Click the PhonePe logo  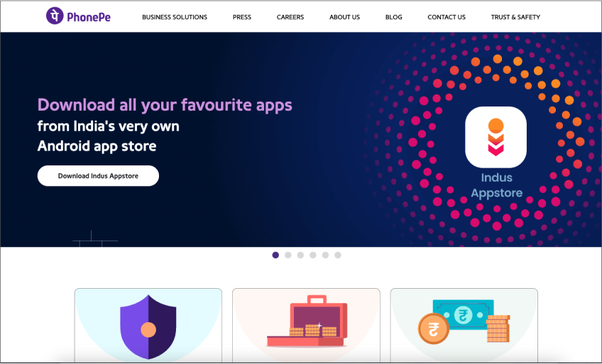(78, 16)
